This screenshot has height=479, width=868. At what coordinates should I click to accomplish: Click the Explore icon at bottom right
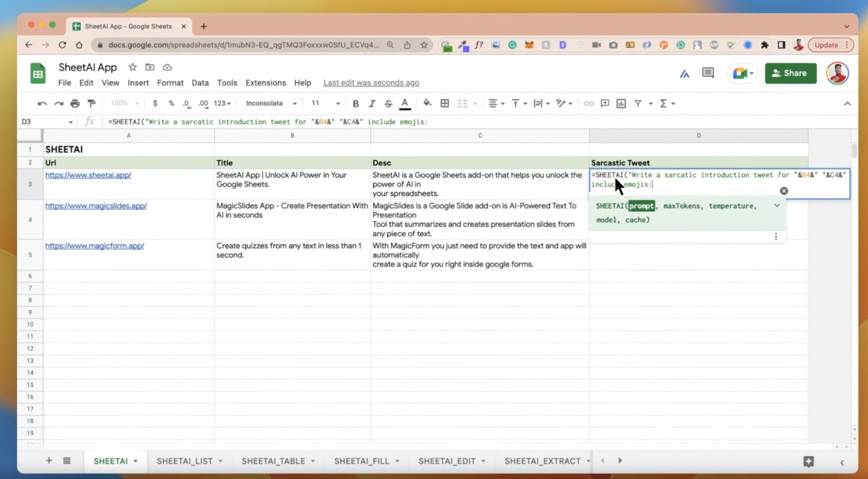tap(808, 461)
